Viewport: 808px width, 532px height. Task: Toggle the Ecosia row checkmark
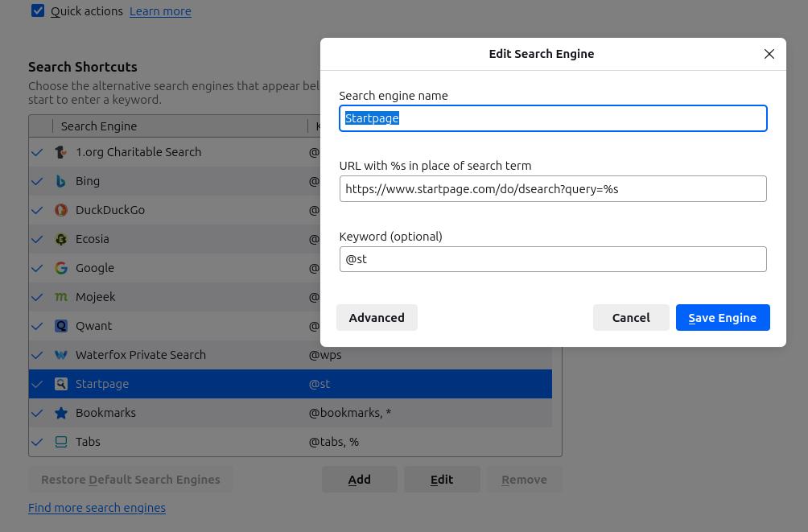(37, 239)
